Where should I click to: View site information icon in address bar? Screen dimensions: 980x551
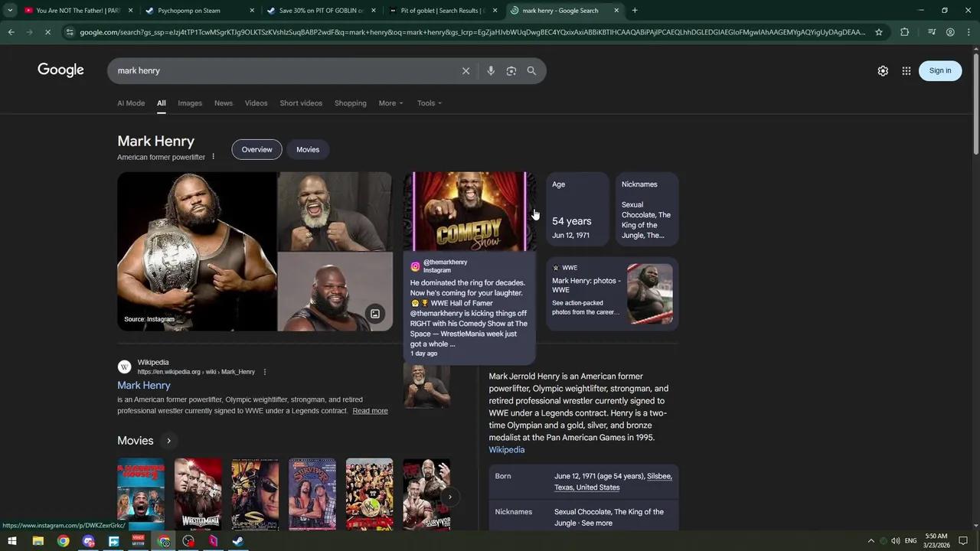tap(70, 32)
